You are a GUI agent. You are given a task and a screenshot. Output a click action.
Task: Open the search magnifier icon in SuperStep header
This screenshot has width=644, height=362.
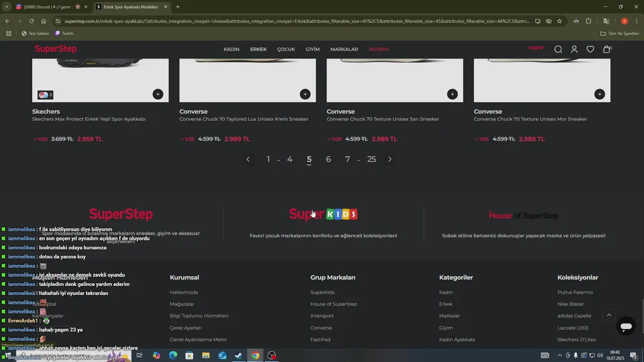558,49
